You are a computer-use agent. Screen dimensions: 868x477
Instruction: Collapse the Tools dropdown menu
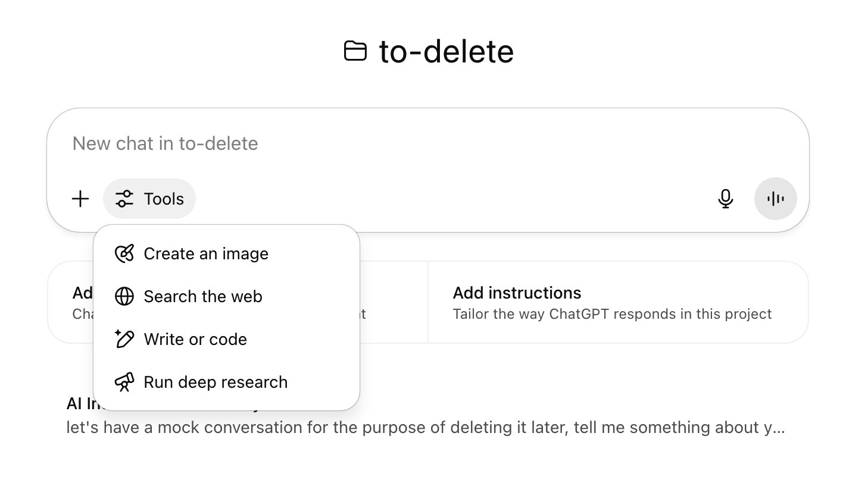(149, 199)
